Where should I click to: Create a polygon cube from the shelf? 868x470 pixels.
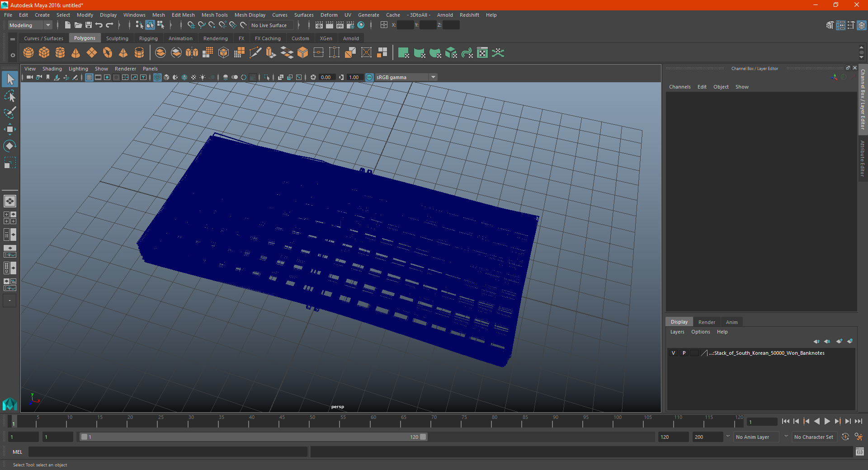44,53
